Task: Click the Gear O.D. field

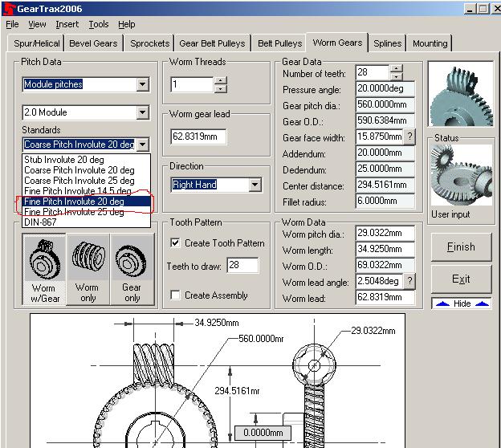Action: pyautogui.click(x=385, y=120)
